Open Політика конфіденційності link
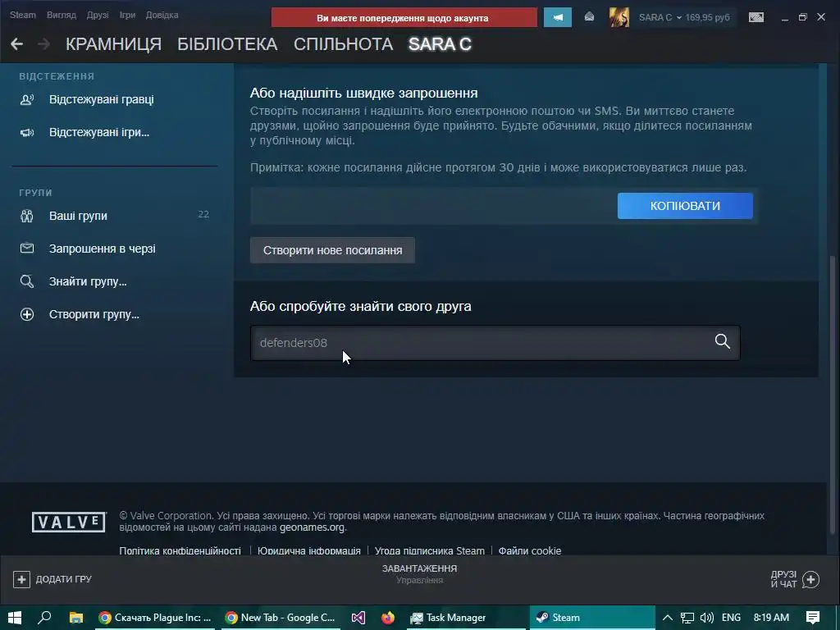Viewport: 840px width, 630px height. point(180,550)
